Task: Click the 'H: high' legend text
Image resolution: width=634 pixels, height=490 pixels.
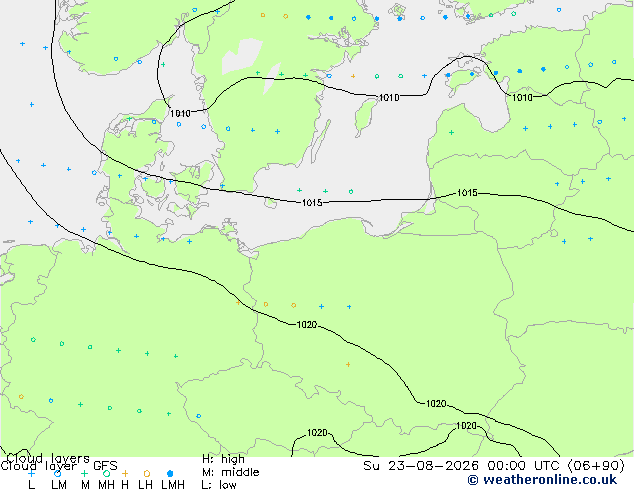Action: (x=223, y=459)
